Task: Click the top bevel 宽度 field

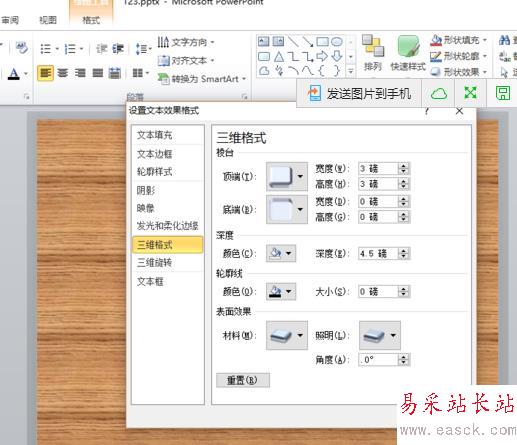Action: coord(378,169)
